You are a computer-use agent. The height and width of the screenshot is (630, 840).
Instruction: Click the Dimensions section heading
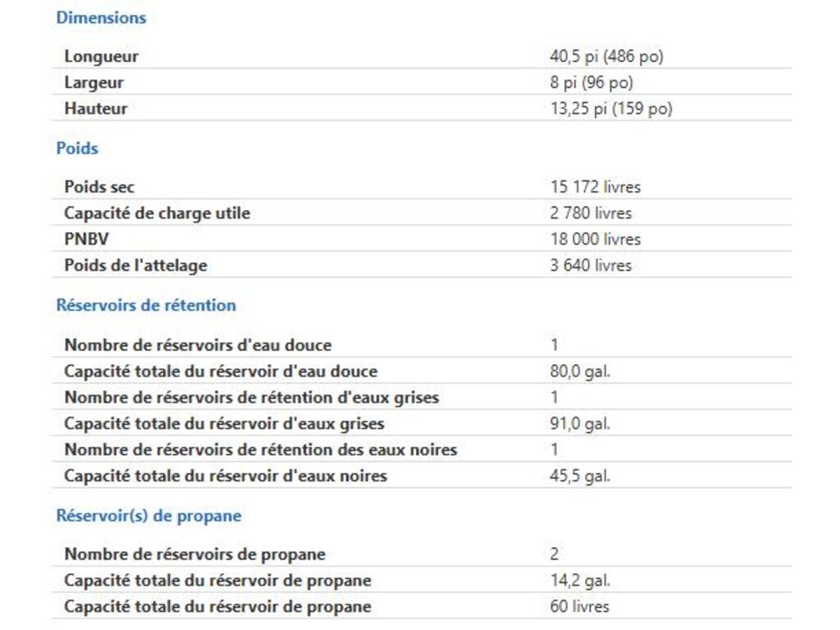click(x=101, y=17)
